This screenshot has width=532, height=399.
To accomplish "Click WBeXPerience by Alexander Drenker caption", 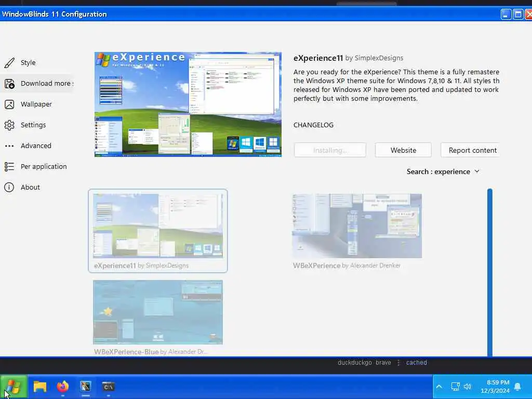I will click(x=347, y=265).
